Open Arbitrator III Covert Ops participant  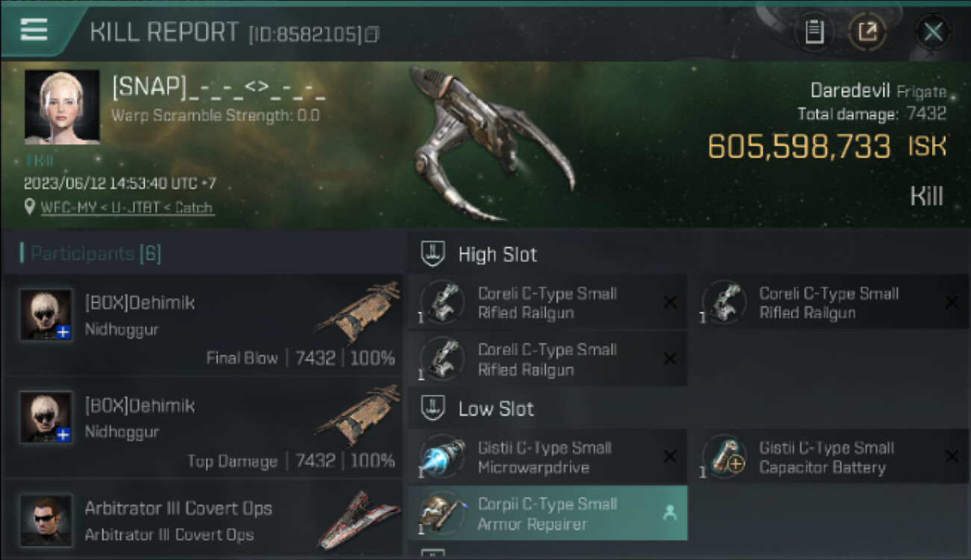tap(204, 520)
